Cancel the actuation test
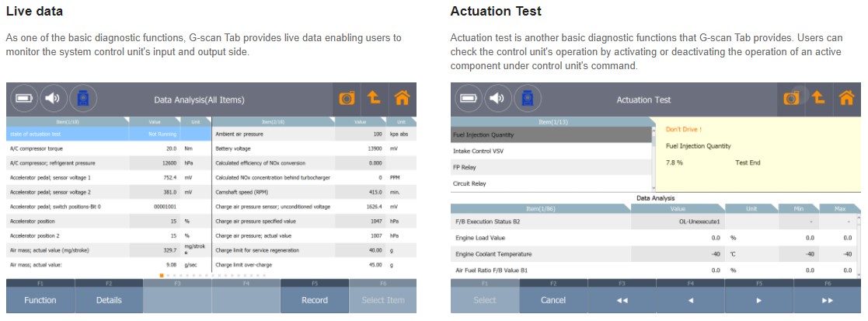 tap(553, 300)
